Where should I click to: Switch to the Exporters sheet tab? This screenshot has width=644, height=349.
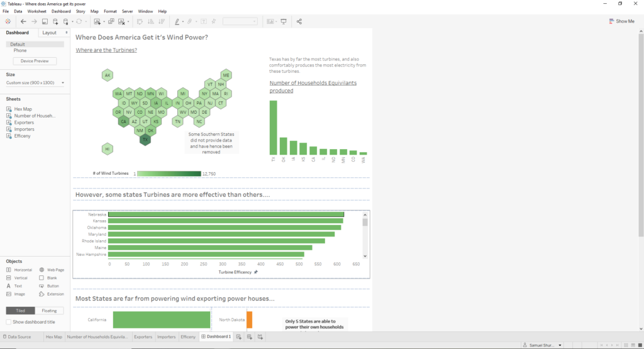(x=143, y=337)
